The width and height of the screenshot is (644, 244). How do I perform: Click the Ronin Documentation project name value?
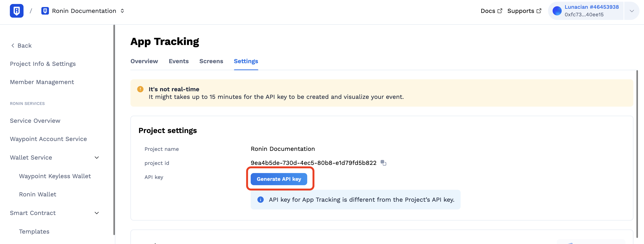[x=283, y=149]
